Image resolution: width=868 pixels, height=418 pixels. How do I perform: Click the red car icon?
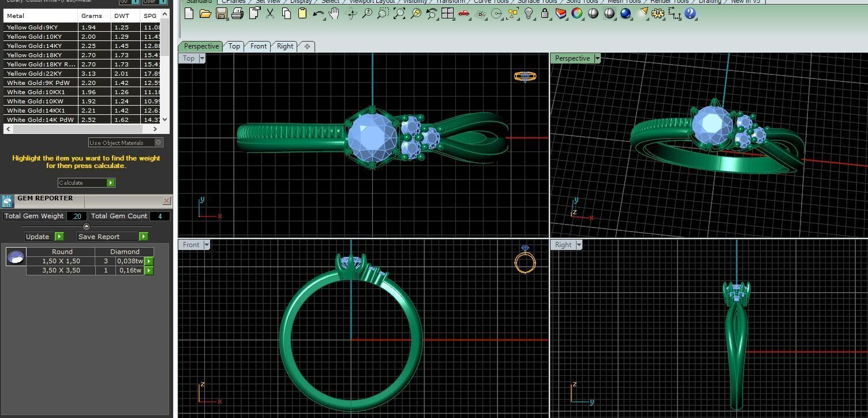click(x=464, y=13)
